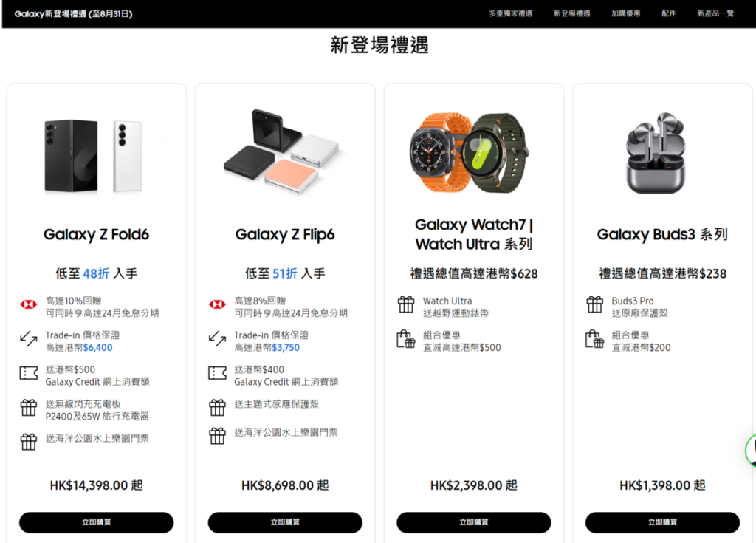Image resolution: width=756 pixels, height=543 pixels.
Task: Click gift icon next to Buds3 Pro offer
Action: point(595,304)
